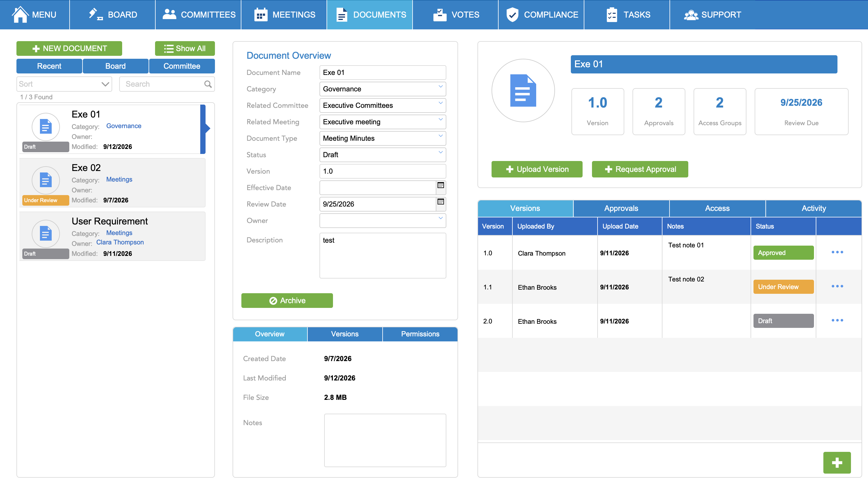Screen dimensions: 868x483
Task: Click the Description text area
Action: tap(382, 256)
